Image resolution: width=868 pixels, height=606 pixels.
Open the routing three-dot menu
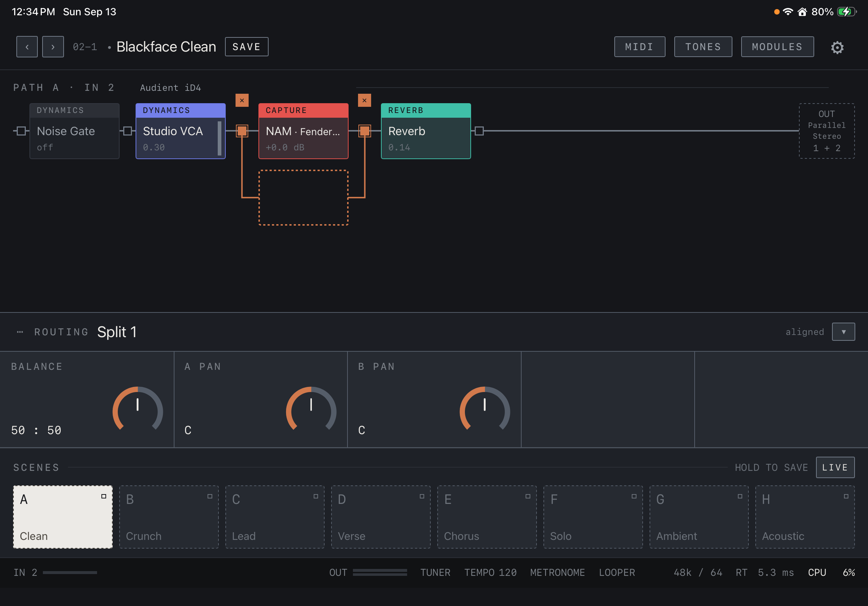(20, 332)
